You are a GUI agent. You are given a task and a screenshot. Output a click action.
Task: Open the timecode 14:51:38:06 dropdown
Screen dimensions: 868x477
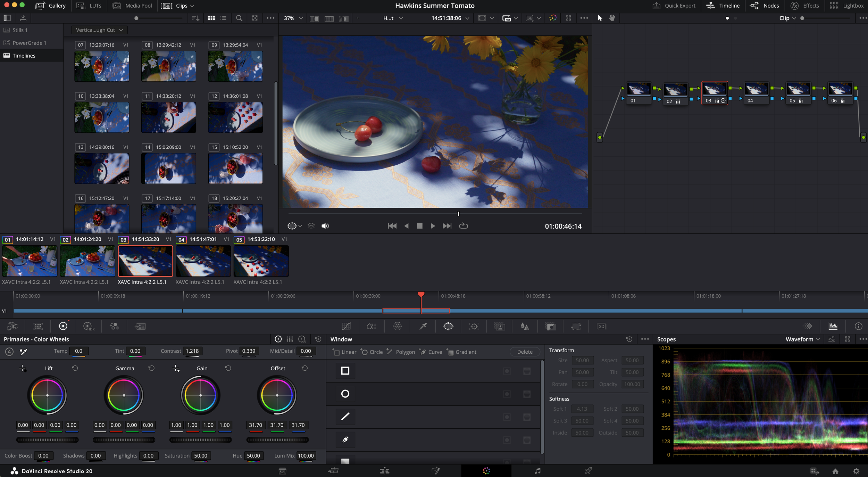point(467,18)
